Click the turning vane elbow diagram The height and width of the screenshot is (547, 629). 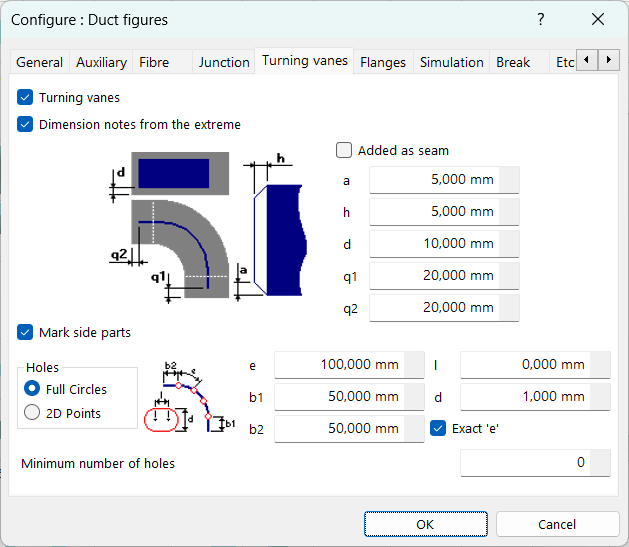coord(210,226)
